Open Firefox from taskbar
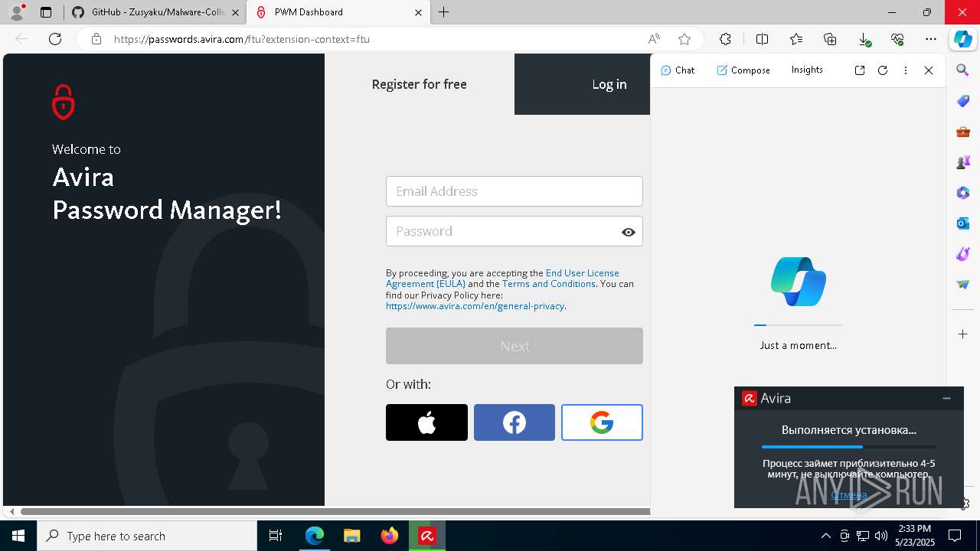 click(x=390, y=536)
